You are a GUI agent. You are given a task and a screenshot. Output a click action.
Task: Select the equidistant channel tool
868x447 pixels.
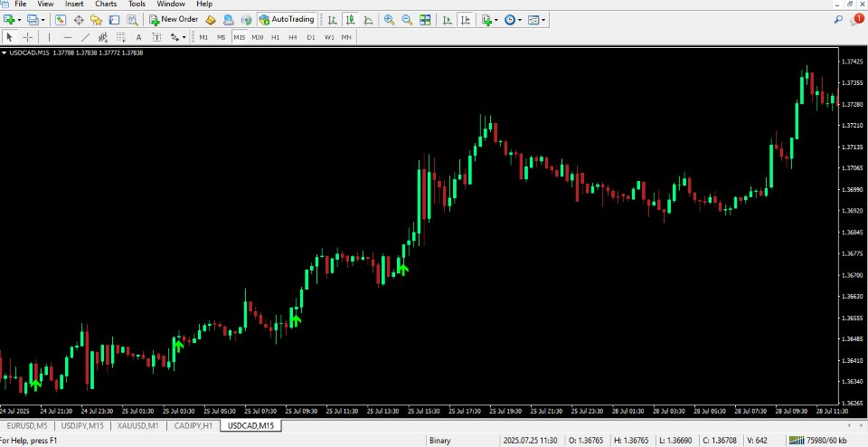103,37
